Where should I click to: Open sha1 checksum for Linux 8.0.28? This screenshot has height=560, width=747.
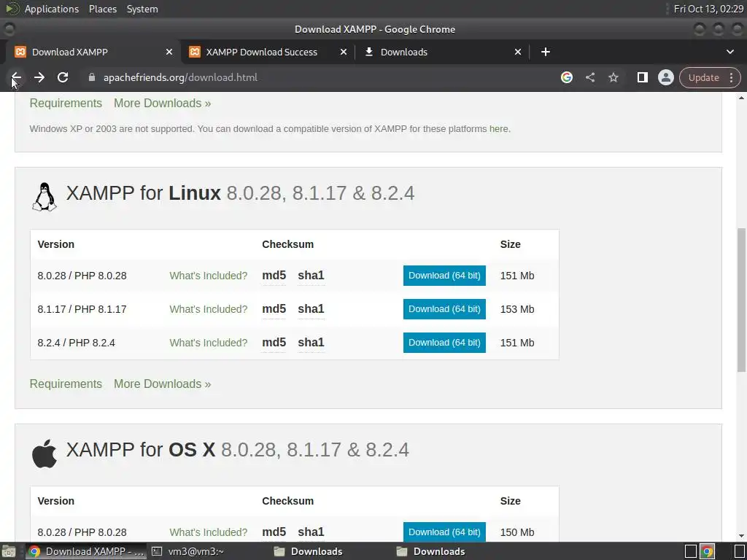[x=311, y=276]
